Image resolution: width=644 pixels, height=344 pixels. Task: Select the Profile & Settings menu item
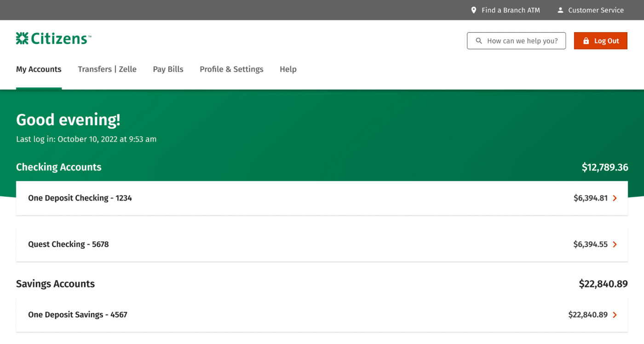click(231, 69)
